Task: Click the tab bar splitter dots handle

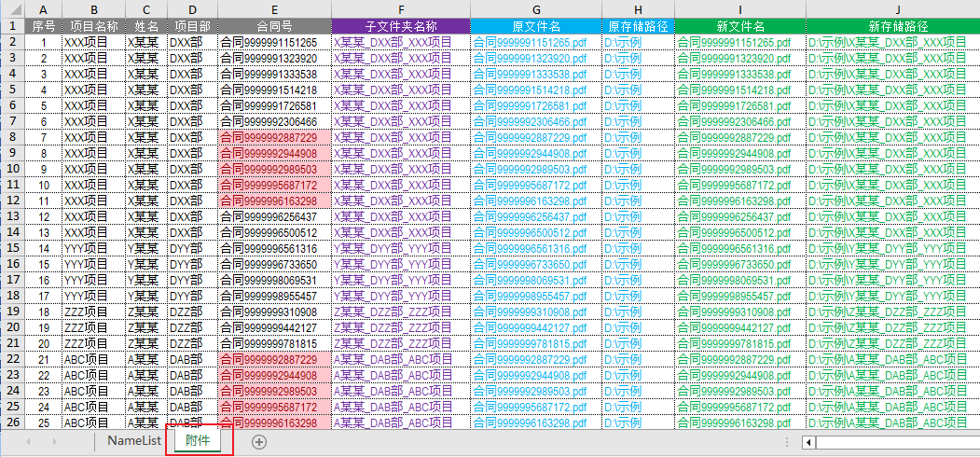Action: (789, 442)
